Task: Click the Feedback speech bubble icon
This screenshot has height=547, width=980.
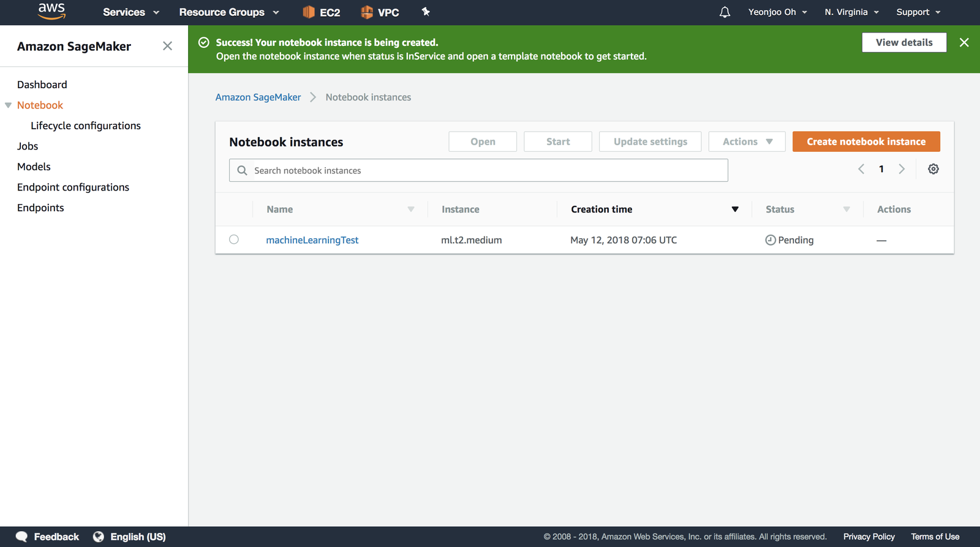Action: coord(21,537)
